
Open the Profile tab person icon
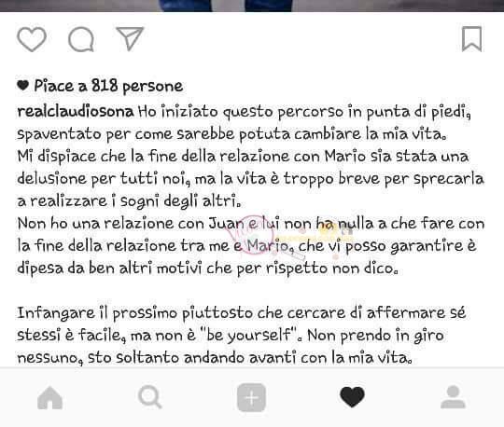click(x=453, y=397)
